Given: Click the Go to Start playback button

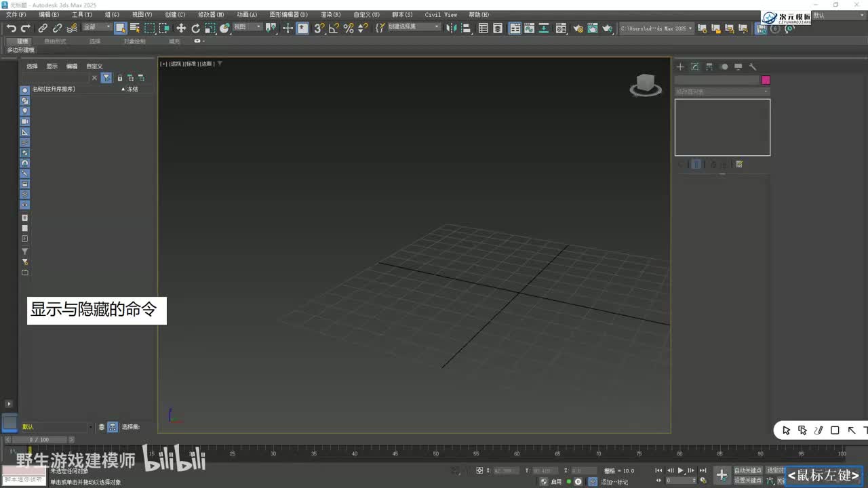Looking at the screenshot, I should [658, 470].
